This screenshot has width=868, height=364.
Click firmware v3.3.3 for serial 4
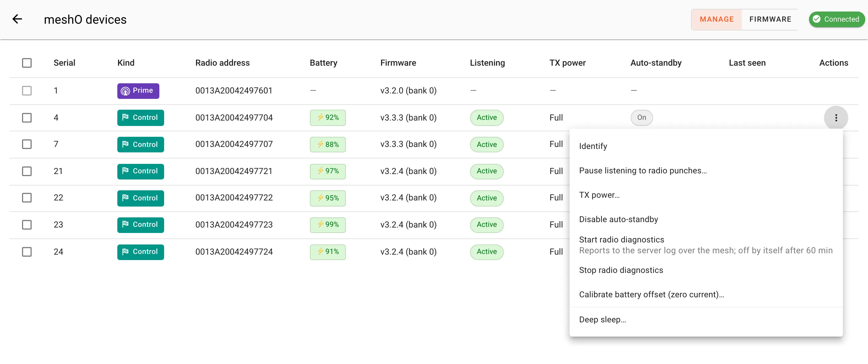click(x=409, y=118)
